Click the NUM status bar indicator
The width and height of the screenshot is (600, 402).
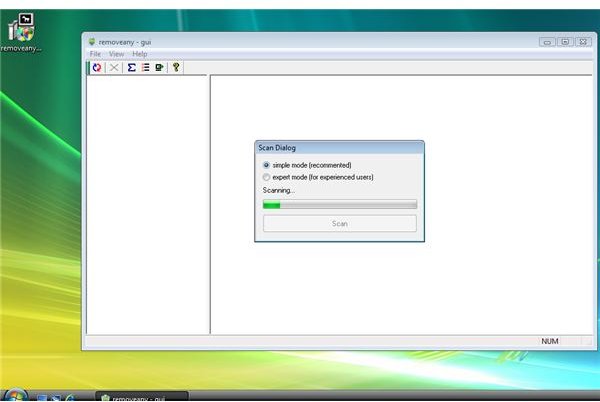550,341
